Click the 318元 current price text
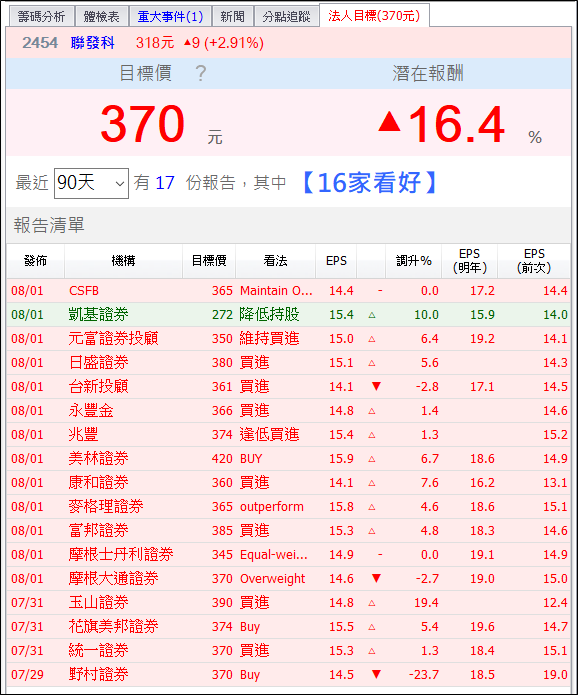Viewport: 578px width, 695px height. coord(155,43)
